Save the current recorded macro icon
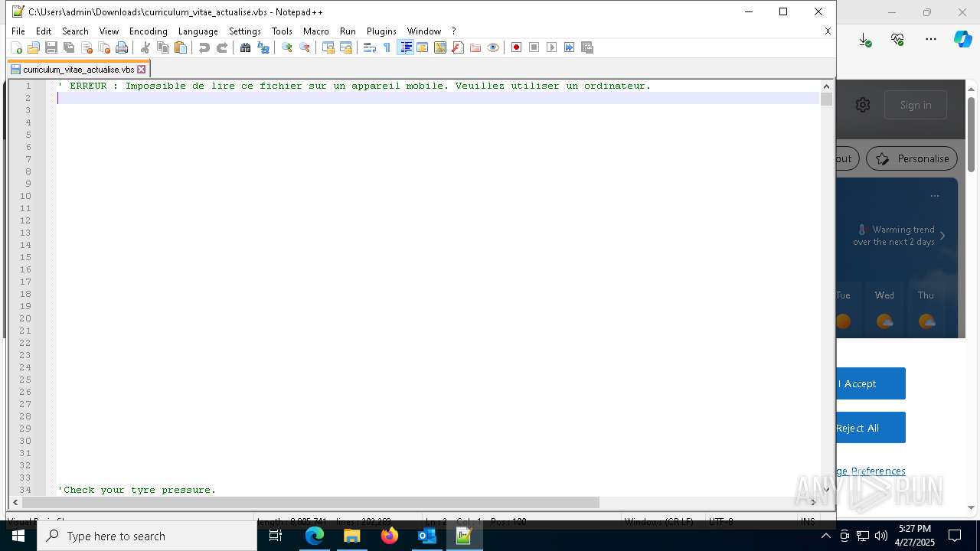The width and height of the screenshot is (980, 551). coord(587,47)
